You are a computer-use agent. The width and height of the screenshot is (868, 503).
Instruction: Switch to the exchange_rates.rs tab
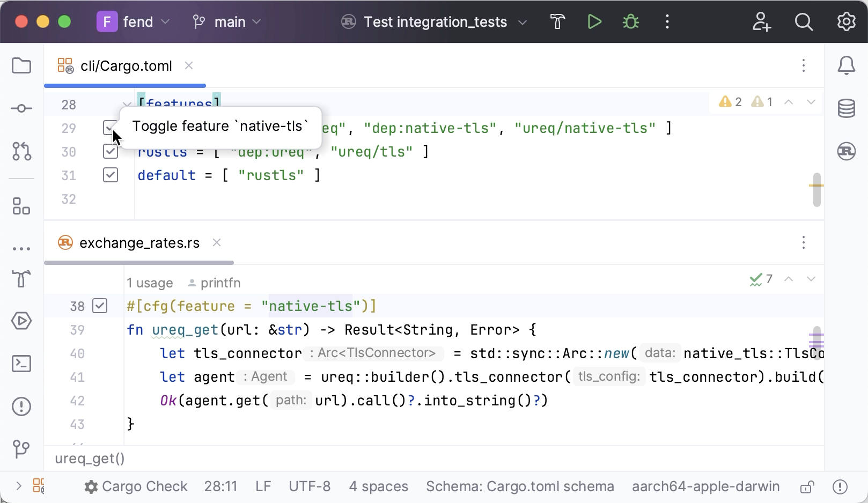139,242
